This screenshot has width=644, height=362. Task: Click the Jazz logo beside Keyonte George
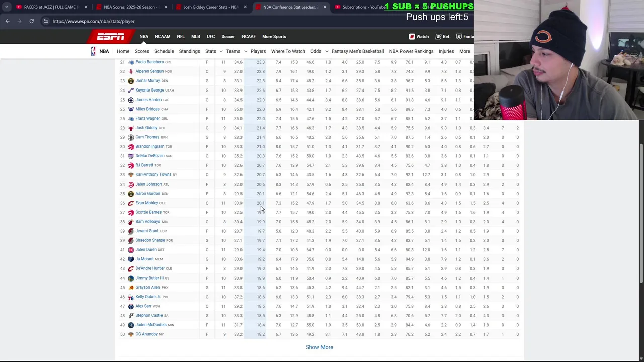coord(131,90)
